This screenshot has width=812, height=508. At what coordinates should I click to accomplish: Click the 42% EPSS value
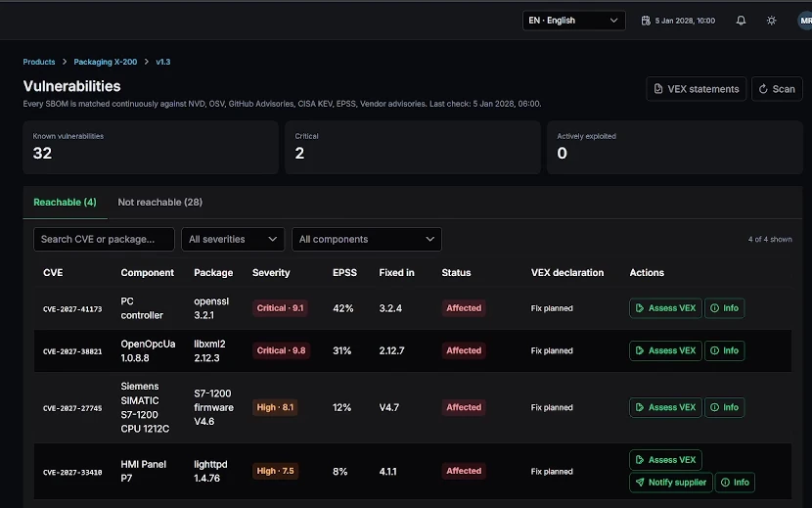click(x=342, y=308)
